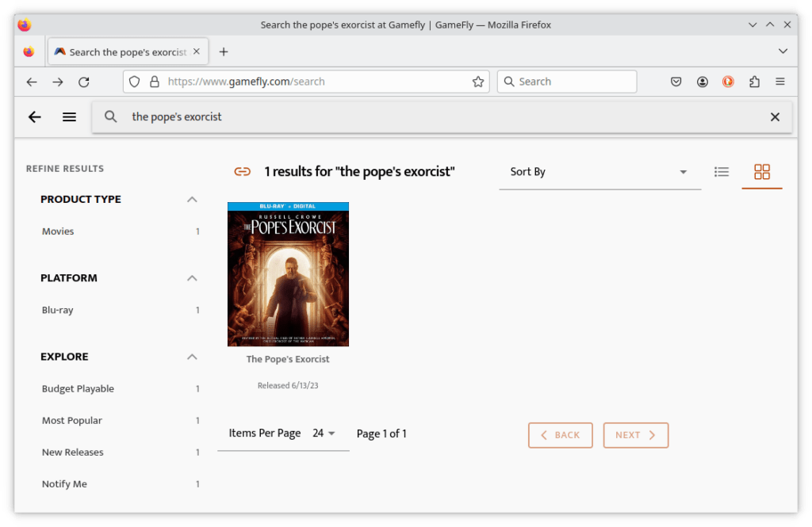Image resolution: width=812 pixels, height=527 pixels.
Task: Change the Items Per Page dropdown
Action: (x=324, y=433)
